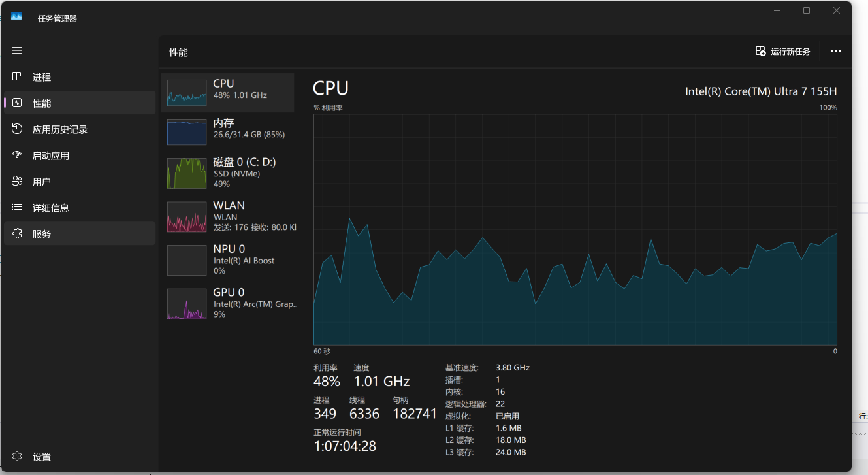
Task: Select the NPU 0 Intel AI Boost entry
Action: 186,260
